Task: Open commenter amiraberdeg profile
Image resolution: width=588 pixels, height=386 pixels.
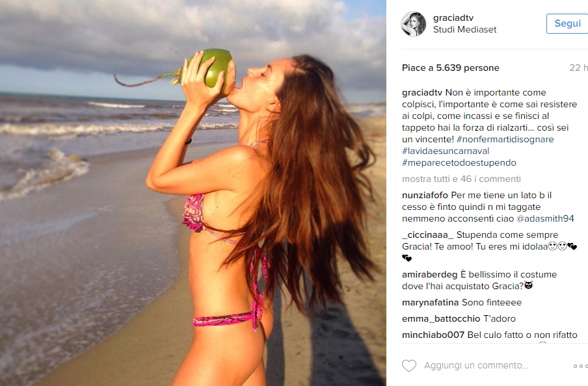Action: [x=429, y=274]
